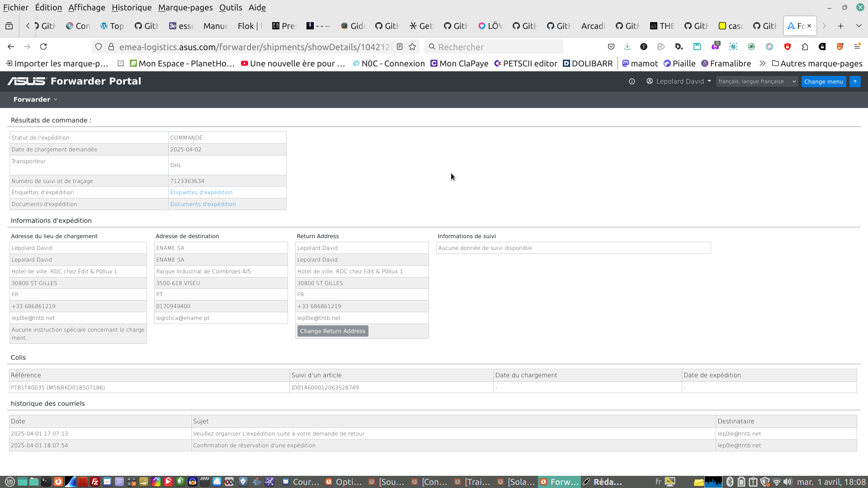Reload the page with refresh icon

[43, 47]
